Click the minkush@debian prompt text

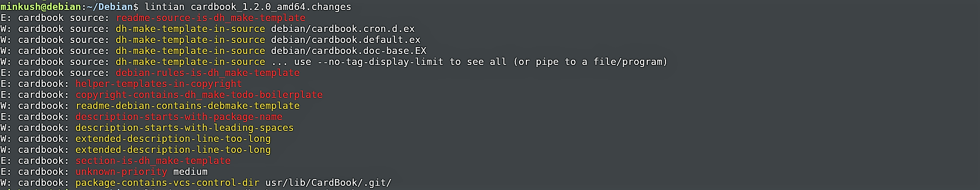(41, 7)
